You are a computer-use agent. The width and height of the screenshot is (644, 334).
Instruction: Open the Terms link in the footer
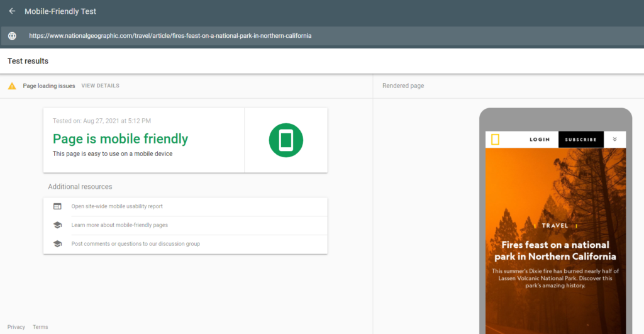[40, 327]
